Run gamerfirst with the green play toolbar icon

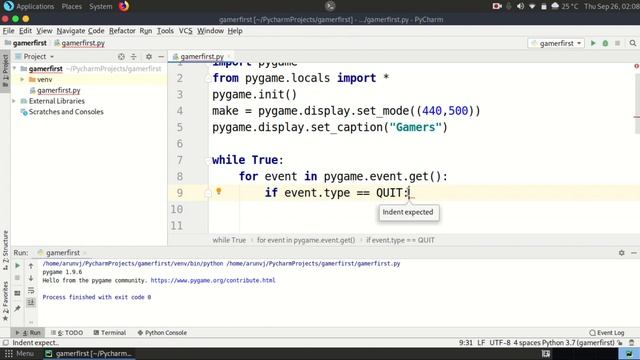pos(593,43)
